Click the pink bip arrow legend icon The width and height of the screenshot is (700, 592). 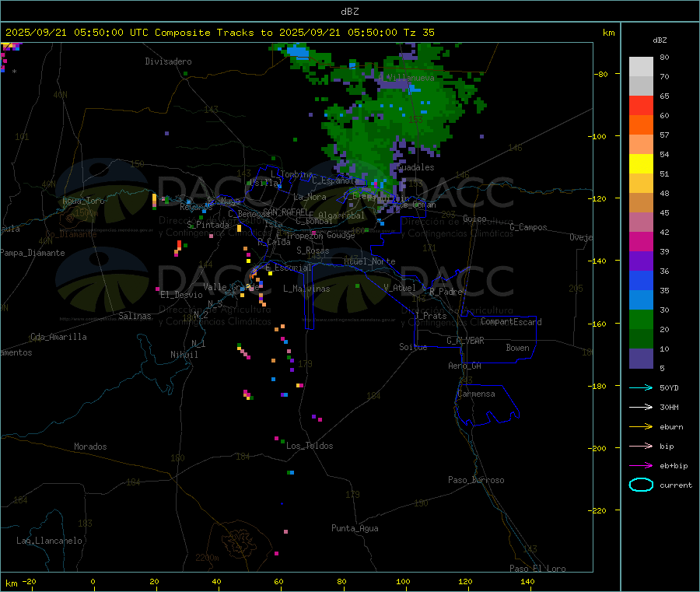(641, 446)
